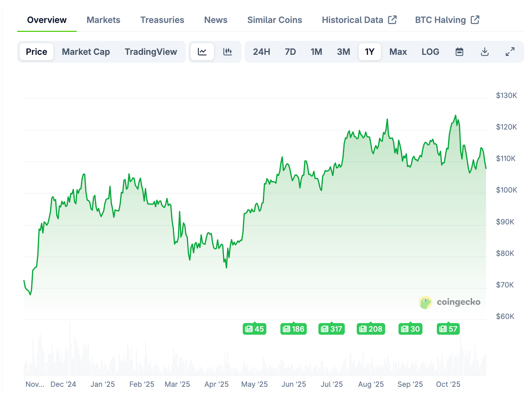The width and height of the screenshot is (532, 394).
Task: Enable the TradingView chart mode
Action: tap(151, 51)
